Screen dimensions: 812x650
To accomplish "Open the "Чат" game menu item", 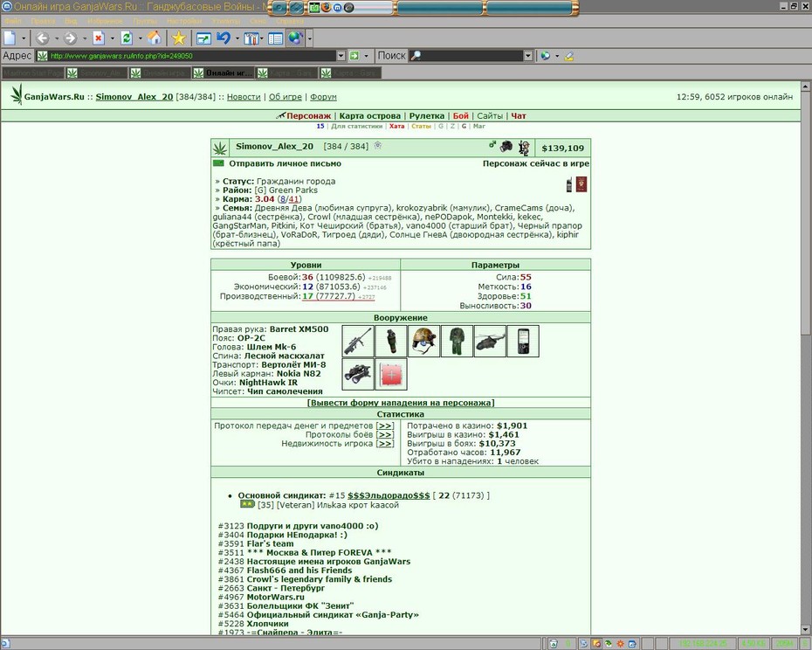I will coord(519,116).
